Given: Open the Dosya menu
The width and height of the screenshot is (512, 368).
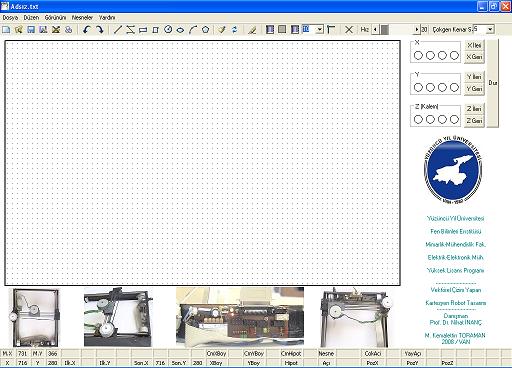Looking at the screenshot, I should point(10,18).
